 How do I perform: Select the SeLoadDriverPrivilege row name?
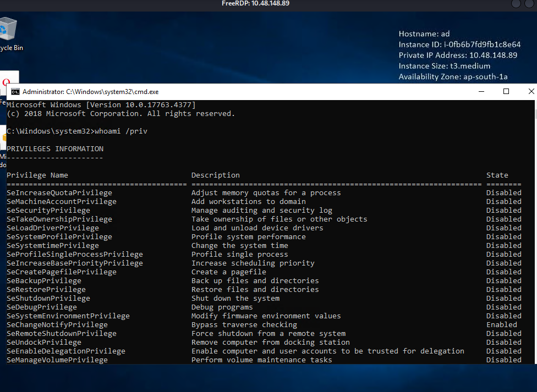(x=53, y=228)
